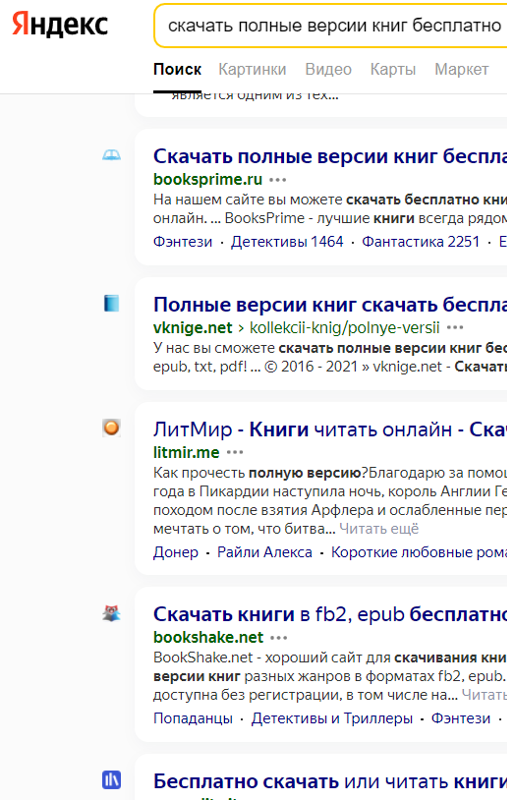
Task: Open the options dots next to vknige.net path
Action: point(454,328)
